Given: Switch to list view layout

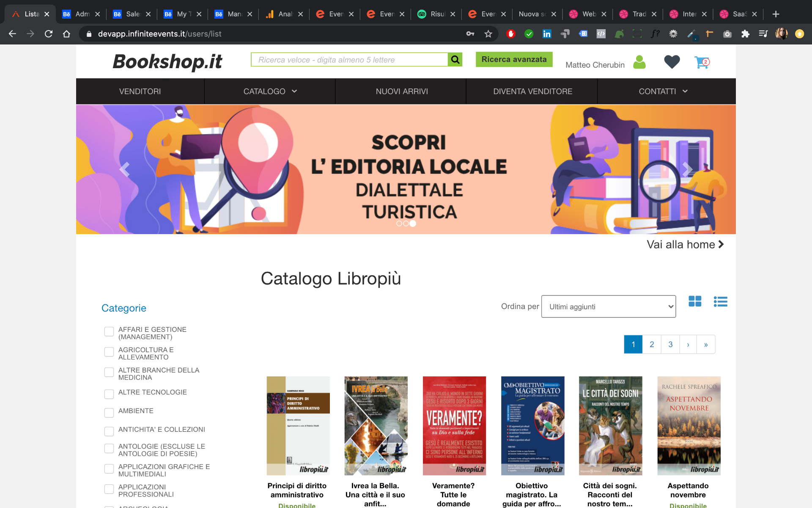Looking at the screenshot, I should point(720,301).
